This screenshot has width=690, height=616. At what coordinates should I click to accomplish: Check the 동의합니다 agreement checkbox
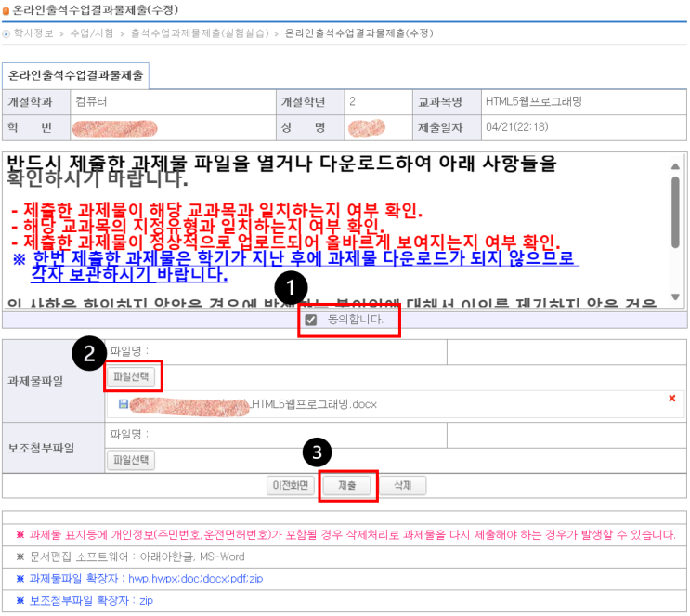[x=311, y=320]
